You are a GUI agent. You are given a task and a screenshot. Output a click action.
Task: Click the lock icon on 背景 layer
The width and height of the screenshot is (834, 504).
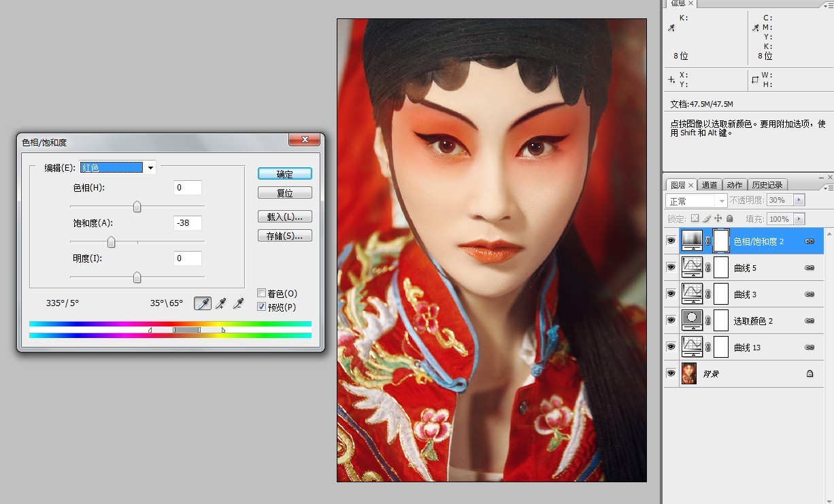pyautogui.click(x=810, y=373)
